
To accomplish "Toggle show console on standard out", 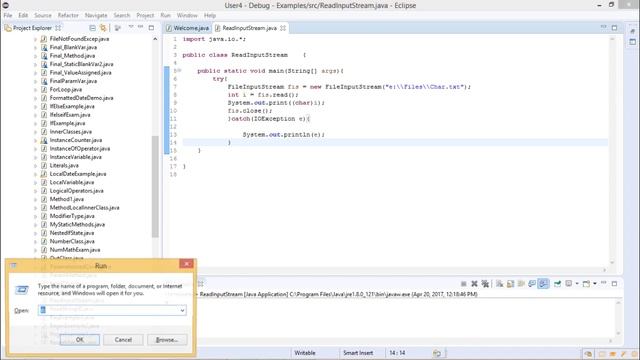I will 532,284.
